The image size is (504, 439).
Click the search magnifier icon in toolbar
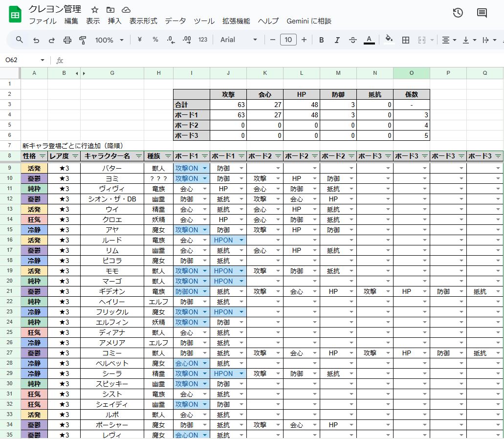point(20,40)
